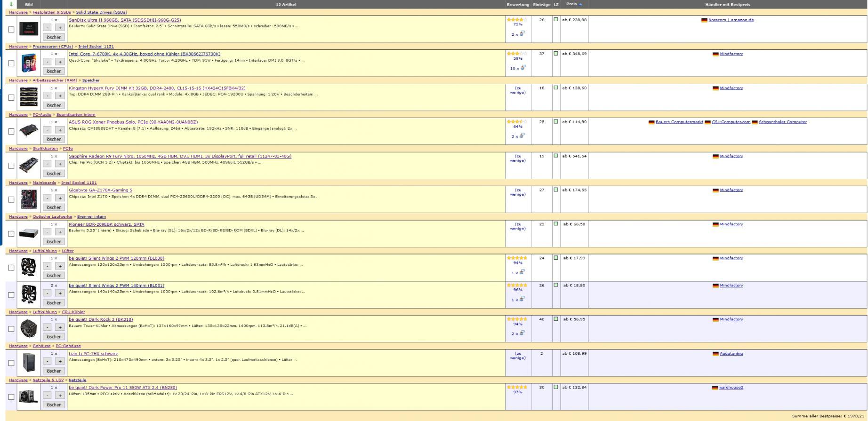Click star rating of Intel Core i7-6700K
This screenshot has height=421, width=868.
pyautogui.click(x=517, y=54)
